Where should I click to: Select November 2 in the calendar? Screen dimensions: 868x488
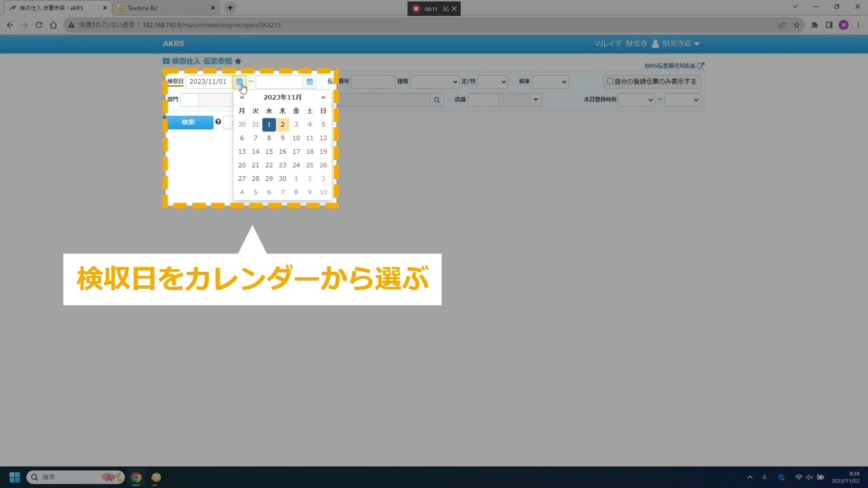coord(283,125)
